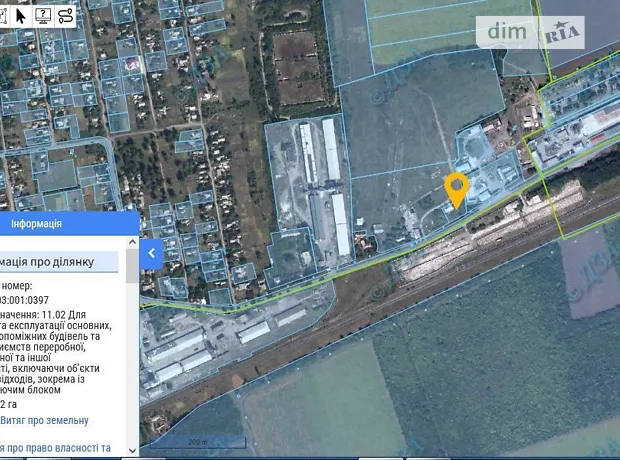Screen dimensions: 620x460
Task: Select the large warehouse parcel in map center
Action: tap(305, 190)
